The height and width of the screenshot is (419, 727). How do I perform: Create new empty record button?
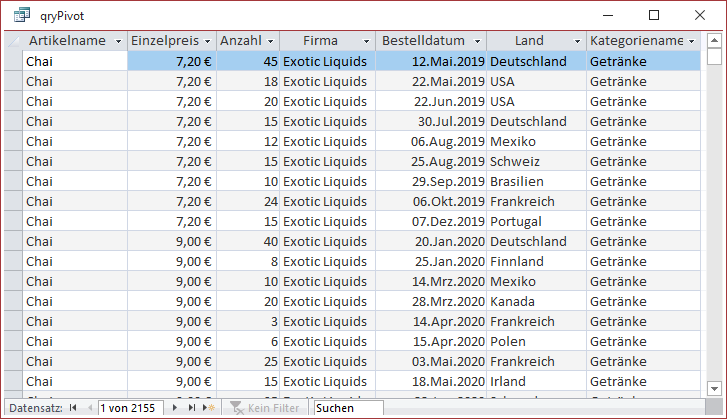point(209,408)
